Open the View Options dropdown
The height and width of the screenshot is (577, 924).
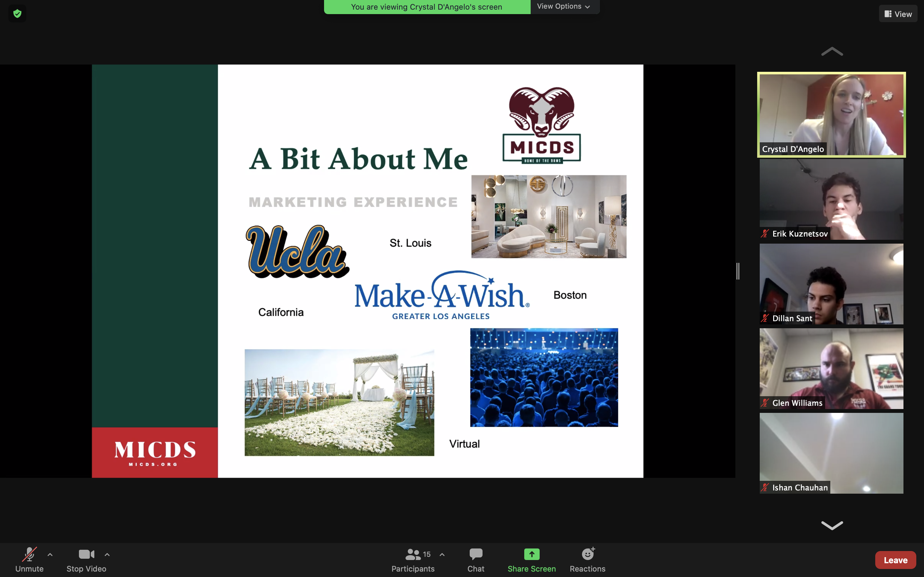click(x=564, y=6)
